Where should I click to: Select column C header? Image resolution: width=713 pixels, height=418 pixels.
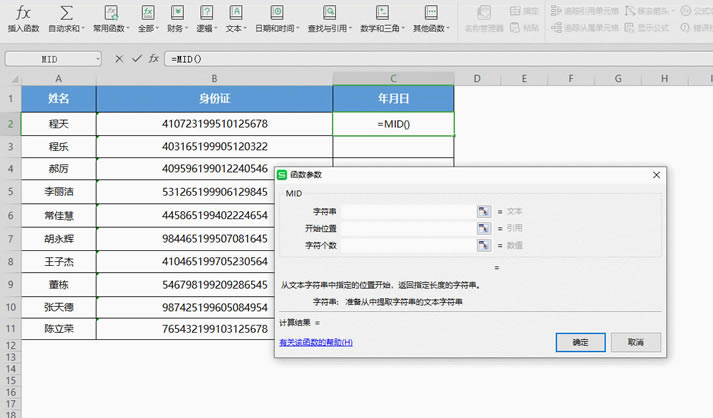click(x=393, y=79)
